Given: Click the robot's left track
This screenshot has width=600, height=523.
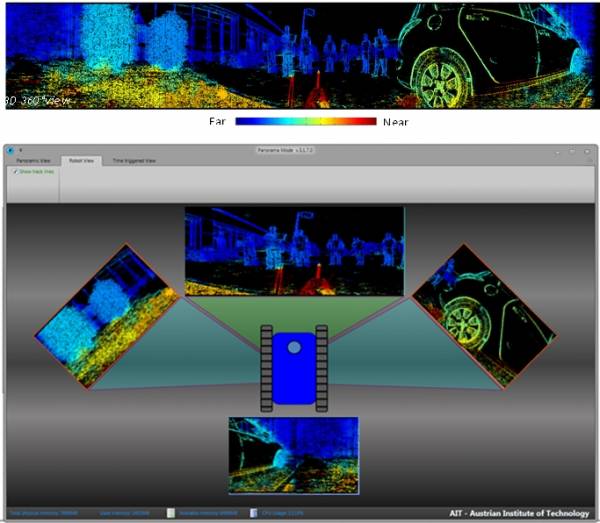Looking at the screenshot, I should coord(266,367).
